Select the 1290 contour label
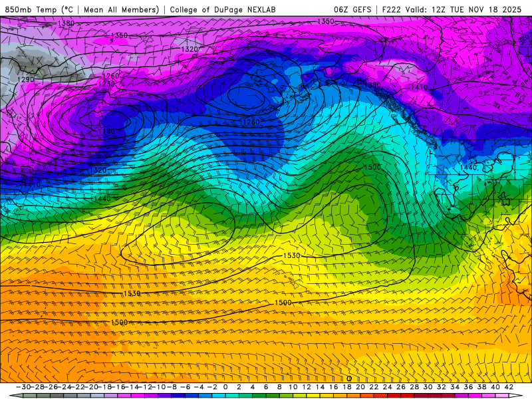Screen dimensions: 532x399 click(26, 79)
